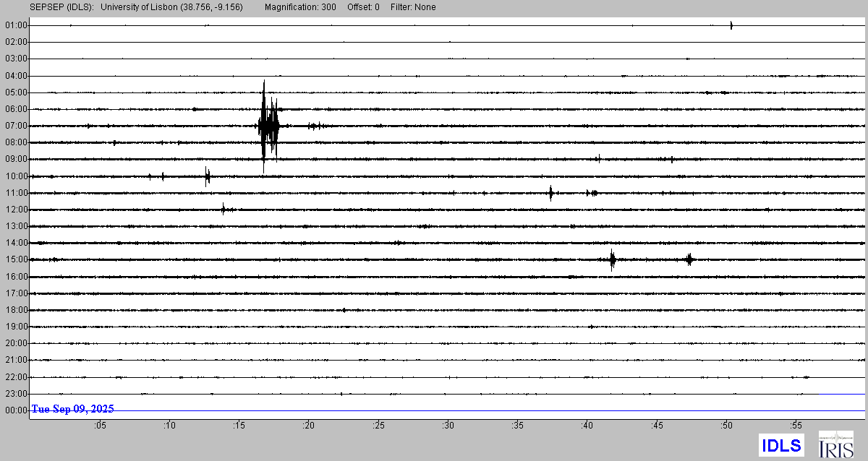Click the blue IDLS station logo
Image resolution: width=868 pixels, height=461 pixels.
pos(781,445)
